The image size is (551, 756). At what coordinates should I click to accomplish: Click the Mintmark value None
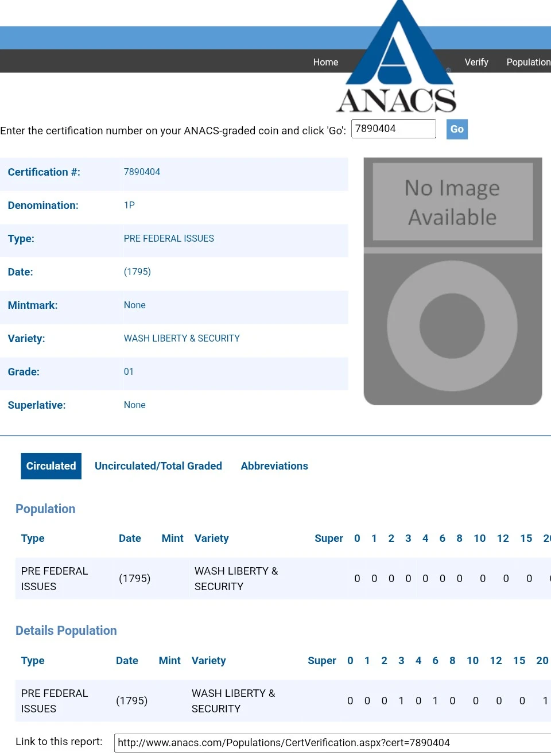coord(135,305)
